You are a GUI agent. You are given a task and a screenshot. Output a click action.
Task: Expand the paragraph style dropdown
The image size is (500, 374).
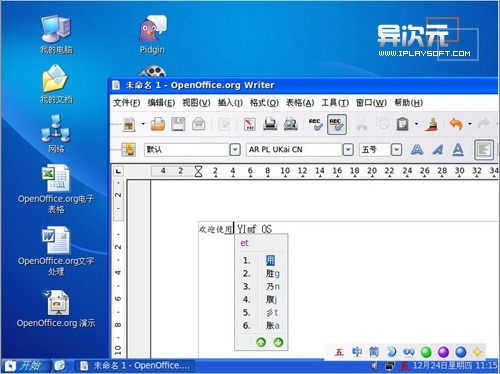pyautogui.click(x=235, y=149)
